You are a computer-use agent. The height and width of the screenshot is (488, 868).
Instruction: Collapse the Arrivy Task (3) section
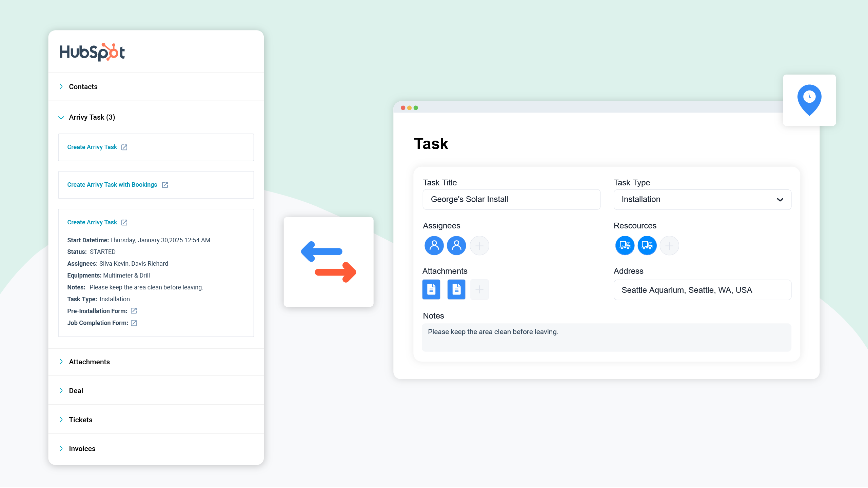[61, 117]
